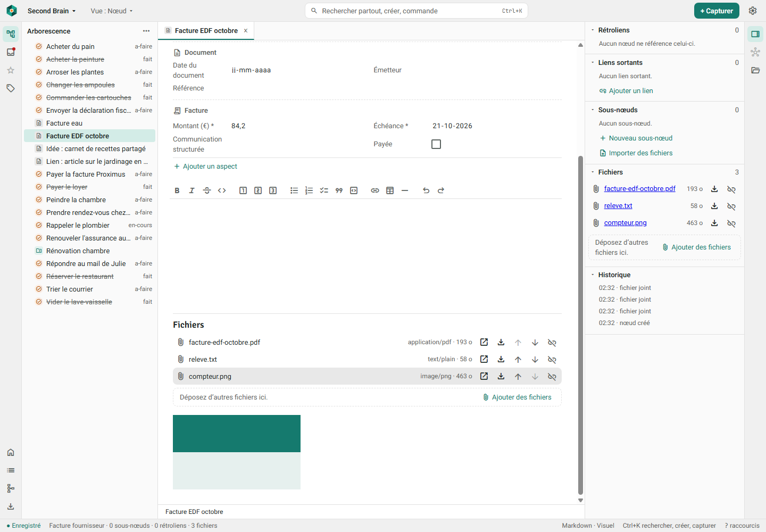The height and width of the screenshot is (532, 766).
Task: Click Nouveau sous-nœud
Action: [636, 138]
